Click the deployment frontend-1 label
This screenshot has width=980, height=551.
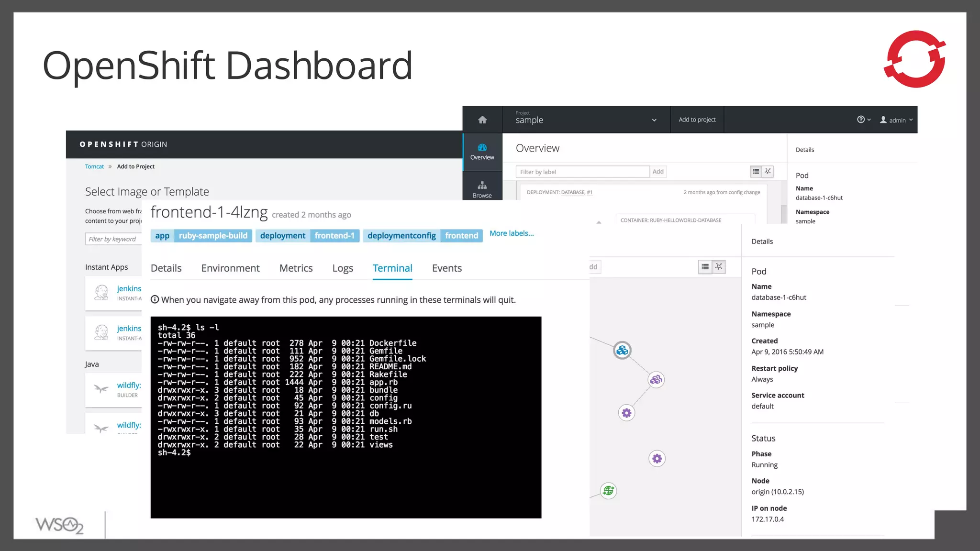pos(307,236)
